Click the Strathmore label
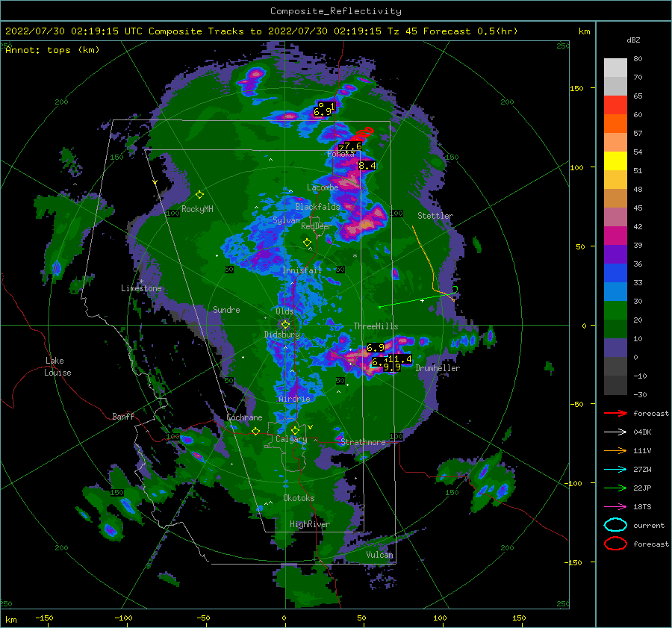The height and width of the screenshot is (628, 672). (363, 442)
